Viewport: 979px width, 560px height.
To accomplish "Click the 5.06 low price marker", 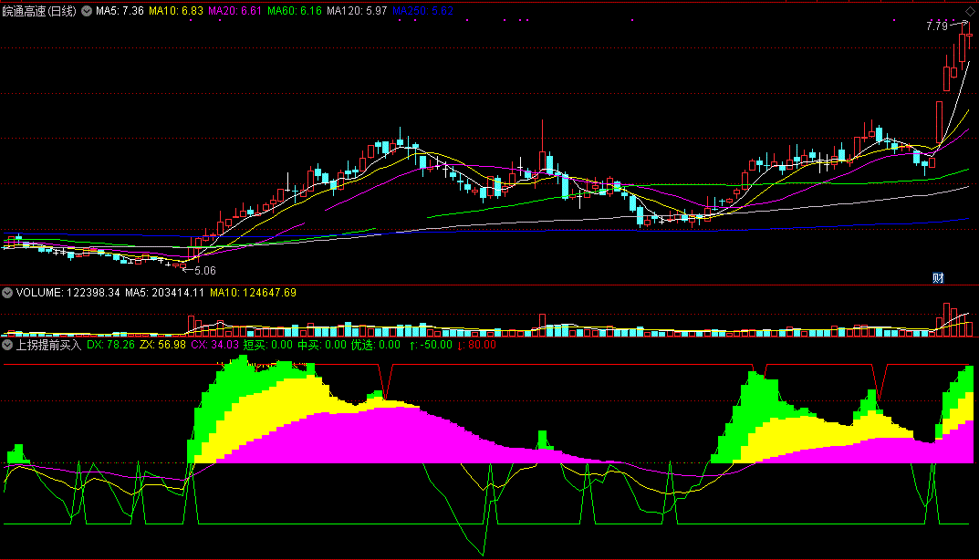I will click(x=204, y=271).
